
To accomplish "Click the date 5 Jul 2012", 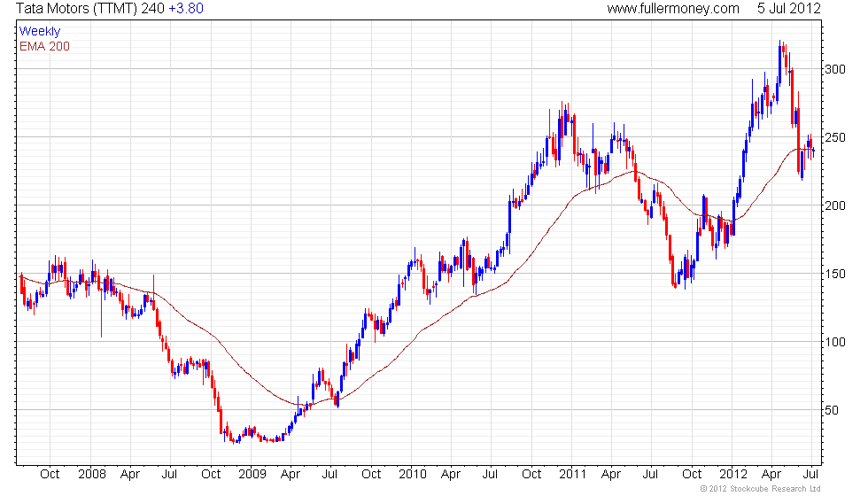I will [x=789, y=9].
